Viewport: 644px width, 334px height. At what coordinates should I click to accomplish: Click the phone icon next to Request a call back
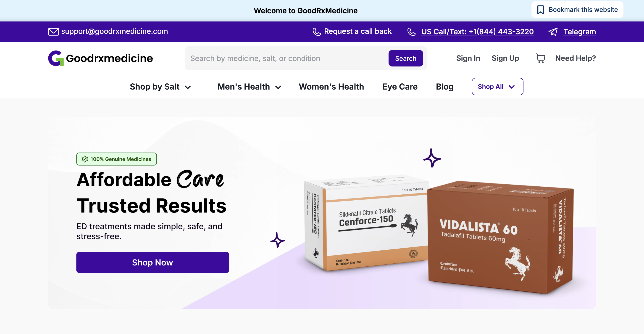(316, 32)
